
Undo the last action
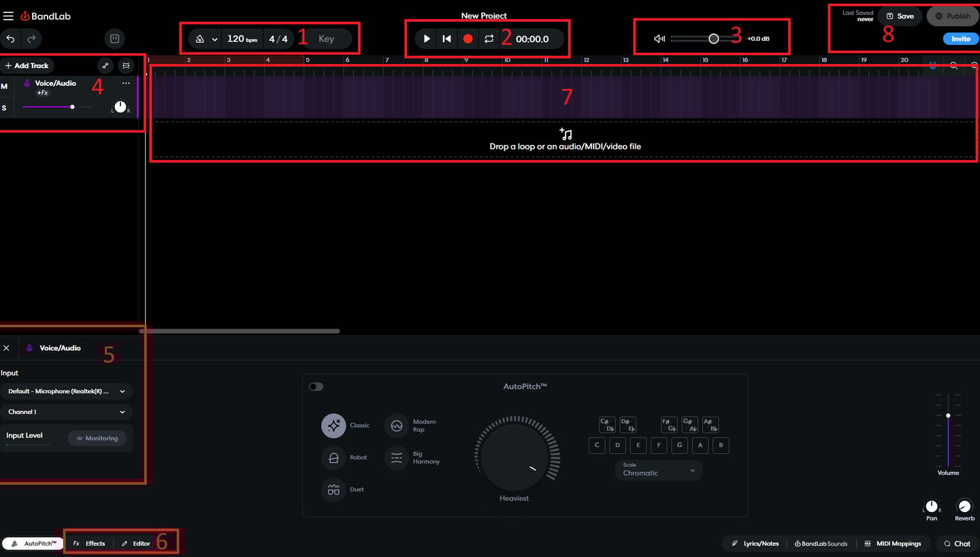(11, 39)
